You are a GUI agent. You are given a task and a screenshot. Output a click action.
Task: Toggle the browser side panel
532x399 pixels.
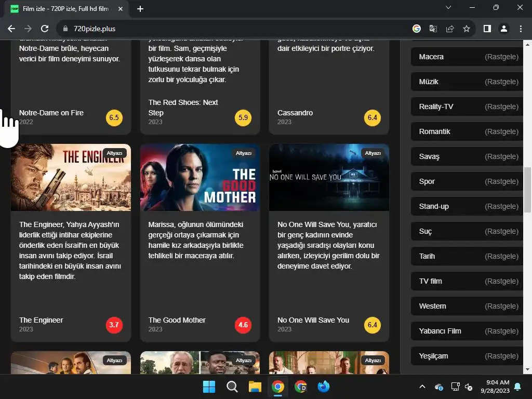pyautogui.click(x=487, y=29)
